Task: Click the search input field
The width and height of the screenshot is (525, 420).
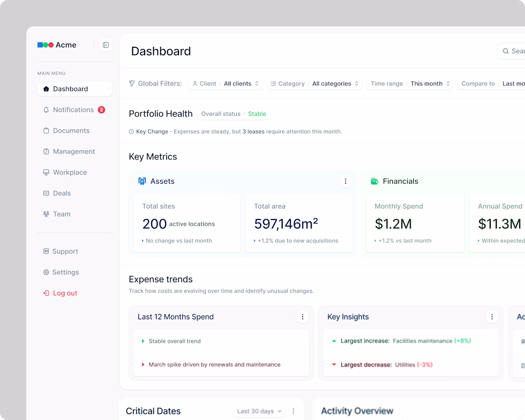Action: 511,51
